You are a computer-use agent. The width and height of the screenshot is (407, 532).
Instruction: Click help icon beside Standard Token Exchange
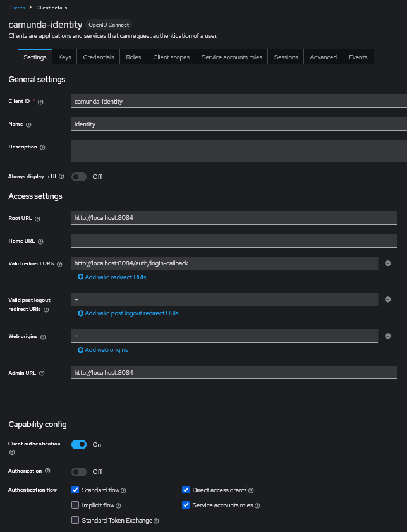click(x=156, y=521)
